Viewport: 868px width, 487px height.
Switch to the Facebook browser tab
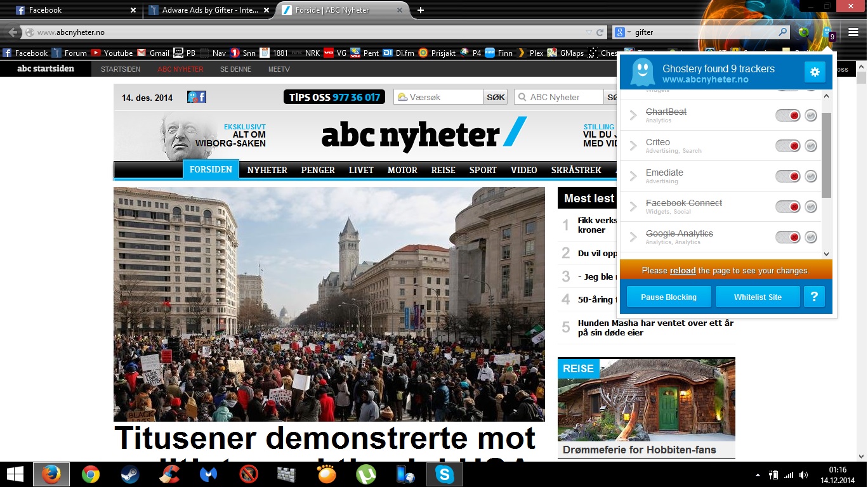pos(76,10)
